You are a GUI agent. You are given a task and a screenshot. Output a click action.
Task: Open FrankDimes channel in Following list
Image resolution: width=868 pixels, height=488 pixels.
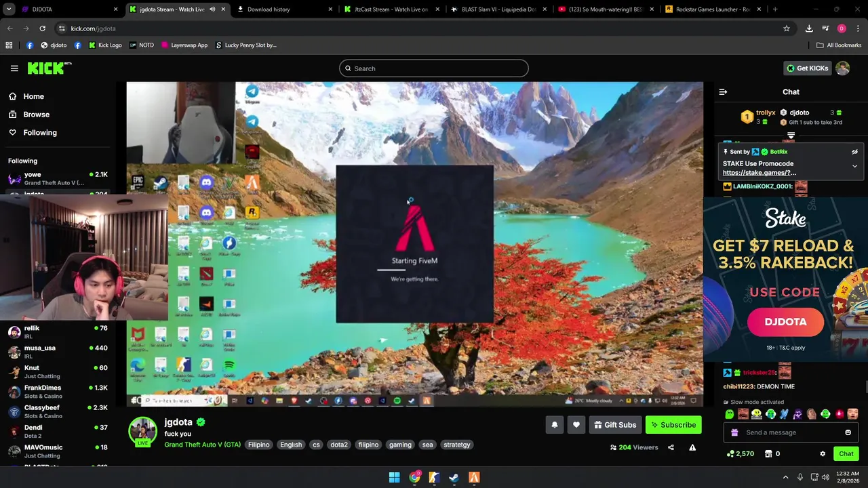coord(58,392)
